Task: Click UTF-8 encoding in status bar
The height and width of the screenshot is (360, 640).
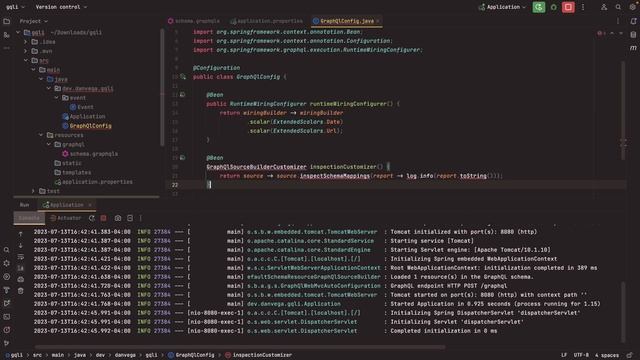Action: coord(581,355)
